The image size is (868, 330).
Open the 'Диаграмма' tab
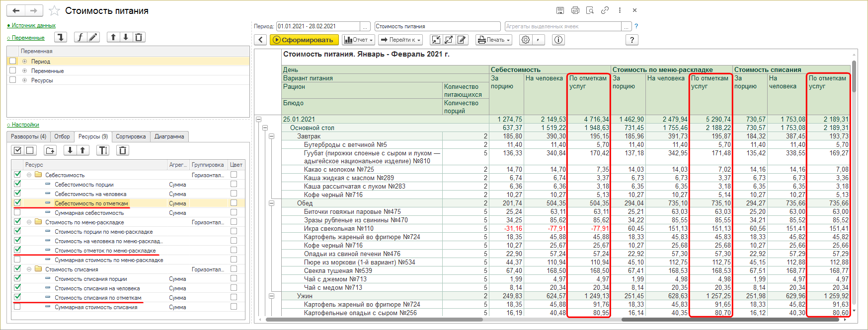[x=169, y=136]
